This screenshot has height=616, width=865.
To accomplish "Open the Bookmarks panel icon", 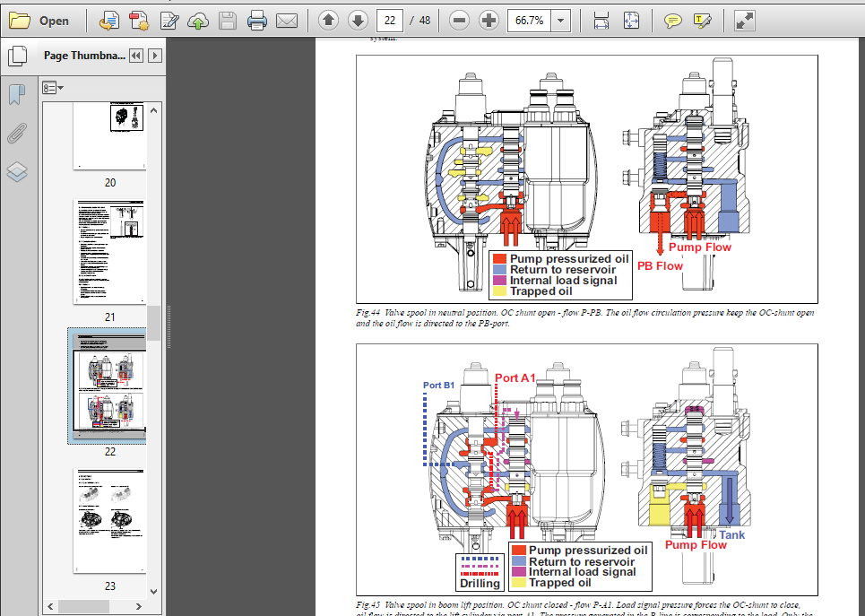I will [x=17, y=94].
